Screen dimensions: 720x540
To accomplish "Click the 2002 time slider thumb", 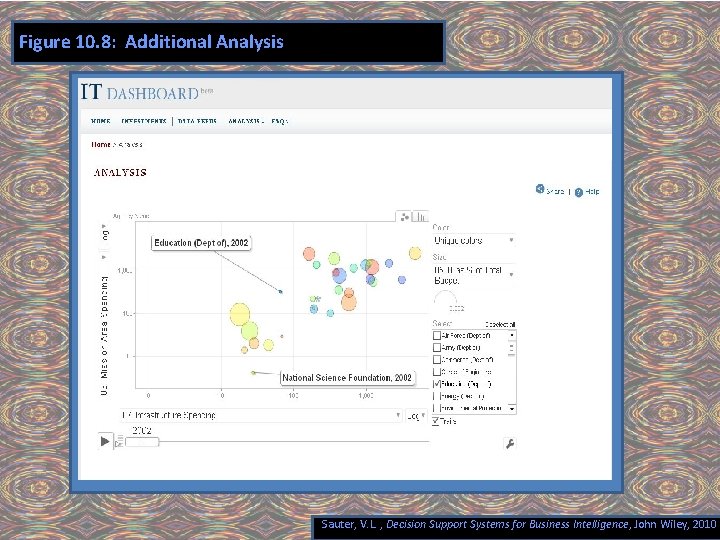I will 142,442.
